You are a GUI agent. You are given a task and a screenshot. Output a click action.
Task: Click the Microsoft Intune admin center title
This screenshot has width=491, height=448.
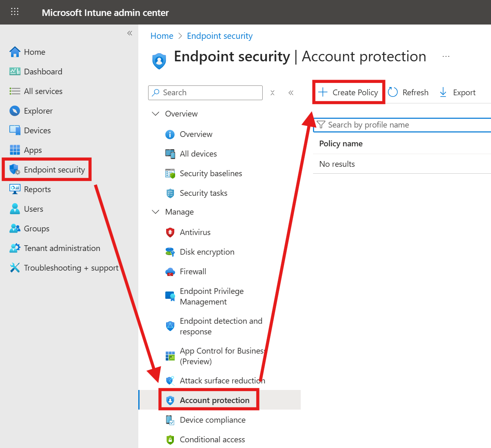pos(105,13)
